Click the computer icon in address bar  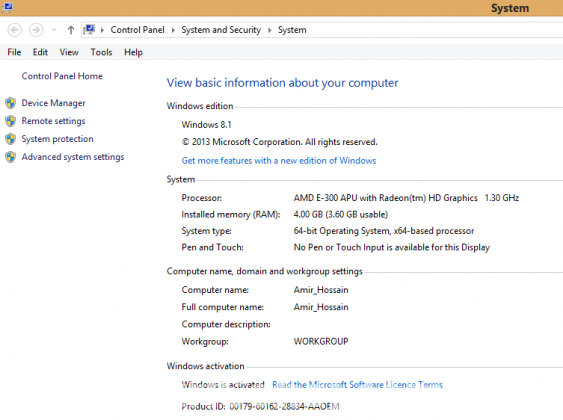coord(89,29)
